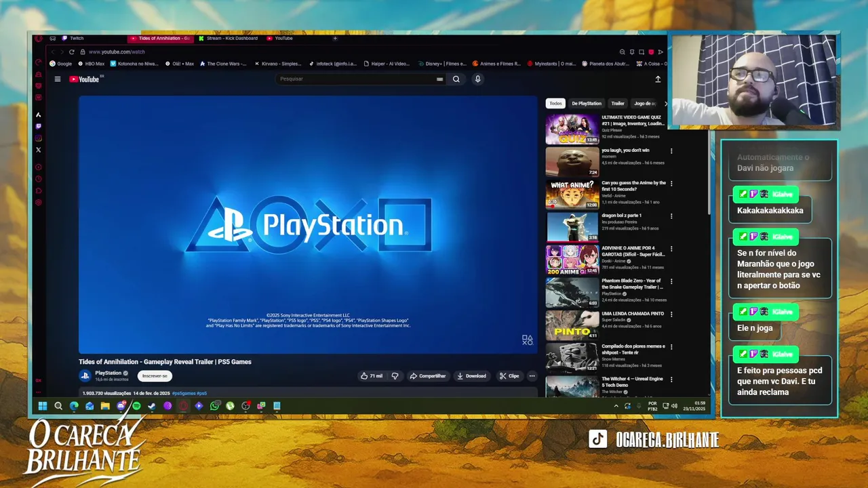Viewport: 868px width, 488px height.
Task: Open ULTIMATE VIDEO GAME QUIZ thumbnail
Action: pyautogui.click(x=572, y=129)
